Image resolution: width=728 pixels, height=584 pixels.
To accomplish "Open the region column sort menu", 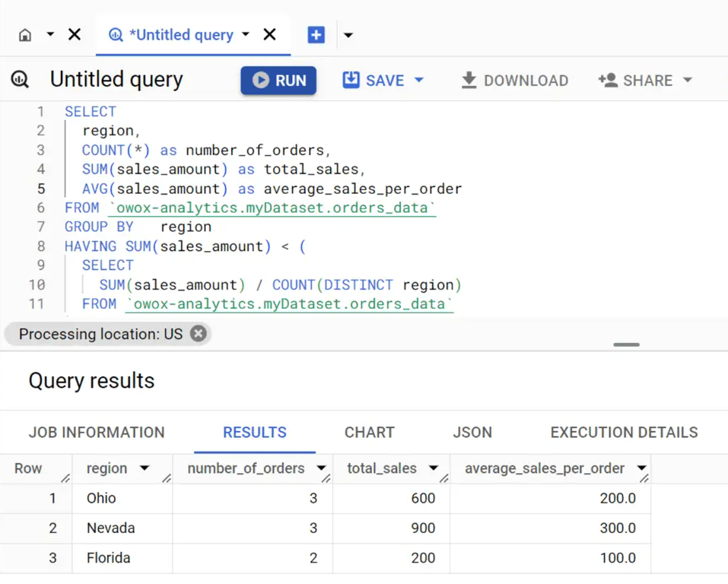I will coord(145,468).
